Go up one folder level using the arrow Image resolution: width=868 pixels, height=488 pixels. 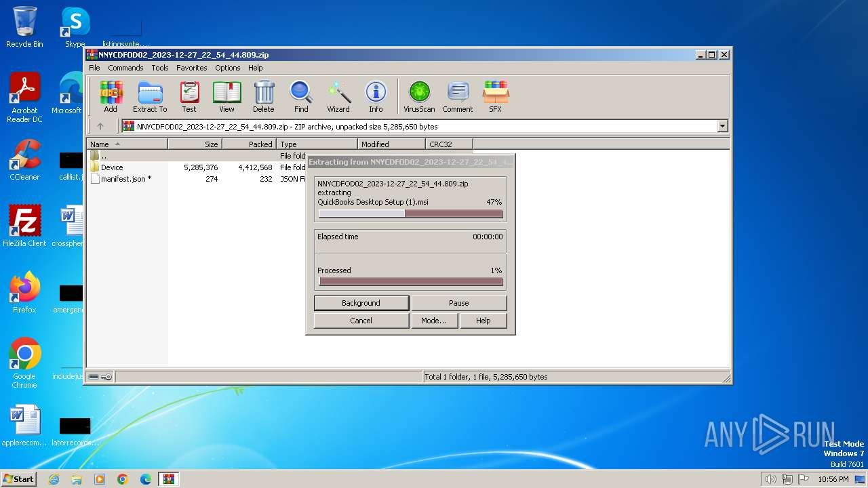tap(100, 126)
